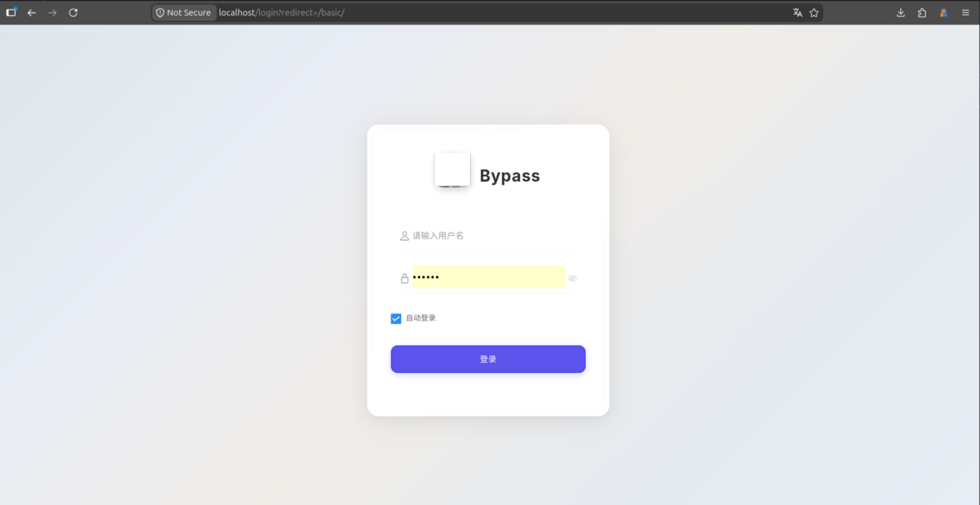980x505 pixels.
Task: Click the Not Secure site info badge
Action: (x=184, y=13)
